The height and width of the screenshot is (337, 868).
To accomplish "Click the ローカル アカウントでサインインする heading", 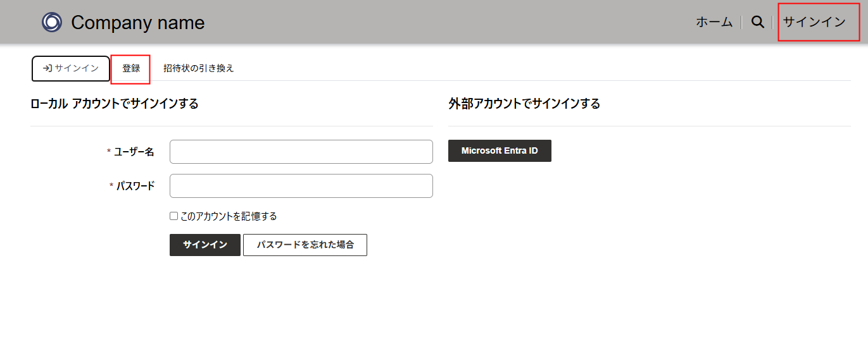I will click(x=115, y=104).
